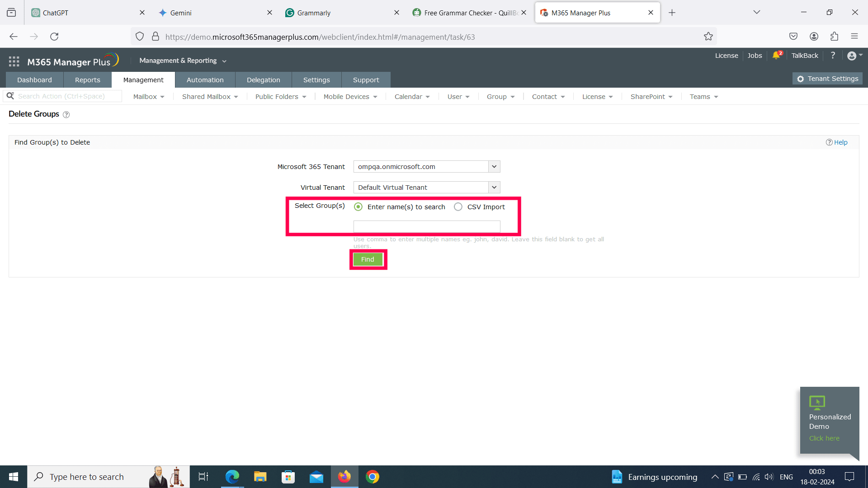
Task: Click the Delete Groups help icon
Action: 66,115
